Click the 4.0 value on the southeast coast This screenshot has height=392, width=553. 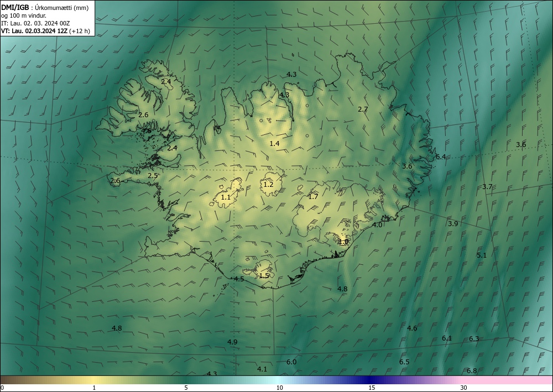tap(377, 225)
